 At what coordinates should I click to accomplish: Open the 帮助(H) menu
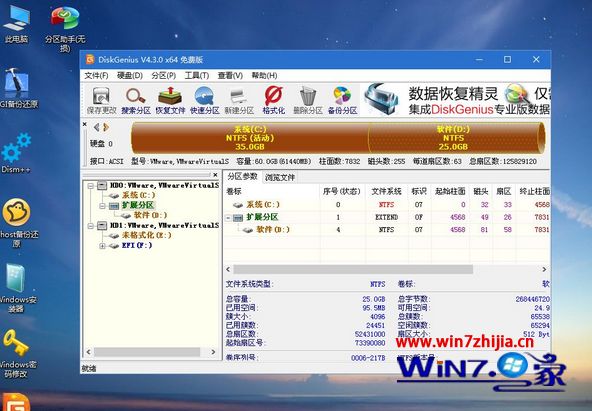pyautogui.click(x=264, y=75)
